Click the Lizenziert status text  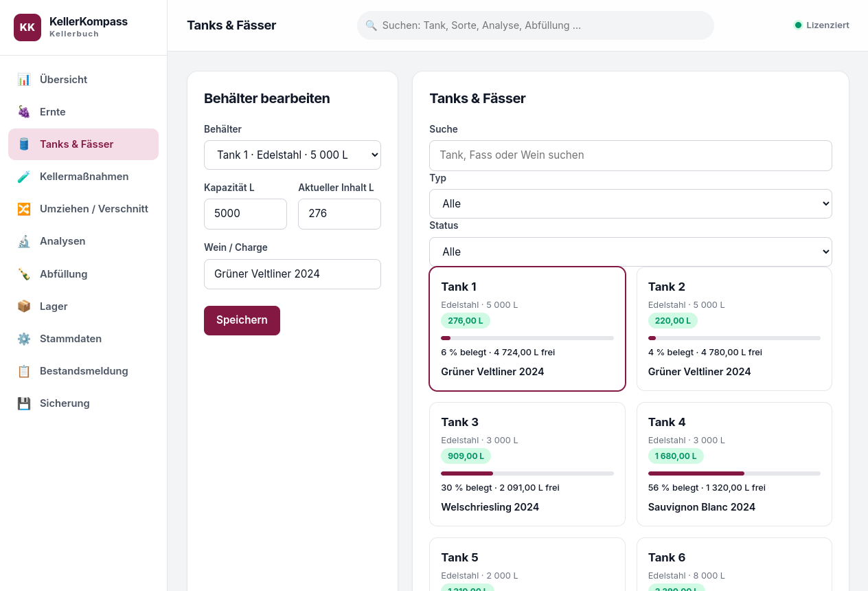827,25
